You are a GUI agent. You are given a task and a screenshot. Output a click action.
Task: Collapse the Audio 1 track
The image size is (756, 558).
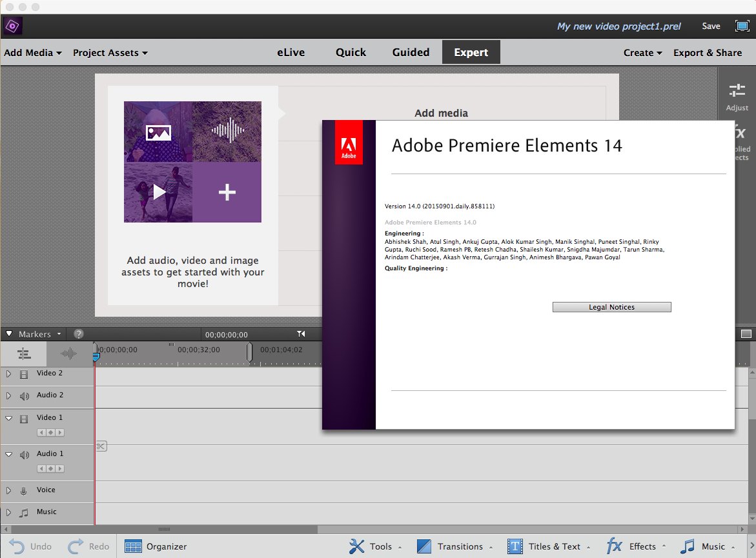click(x=8, y=454)
